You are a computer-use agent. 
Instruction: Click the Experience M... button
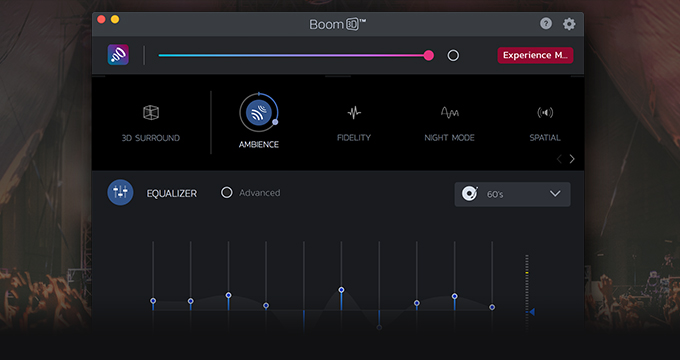click(535, 56)
